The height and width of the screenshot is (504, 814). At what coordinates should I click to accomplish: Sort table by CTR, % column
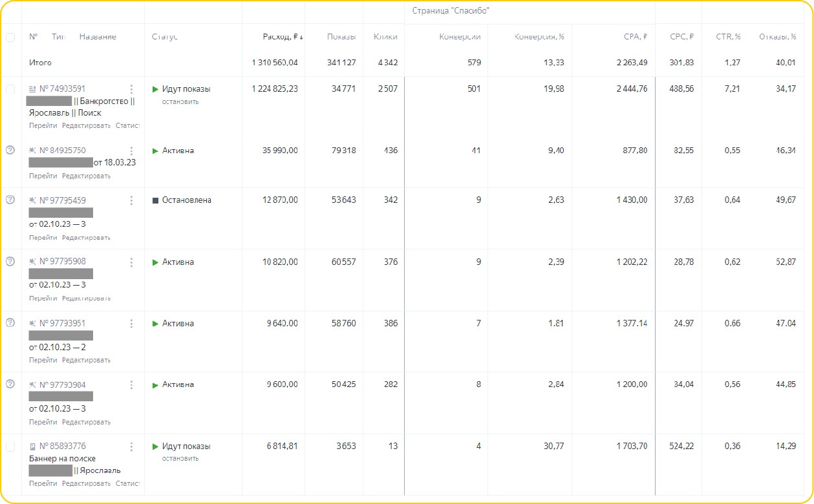[x=728, y=37]
